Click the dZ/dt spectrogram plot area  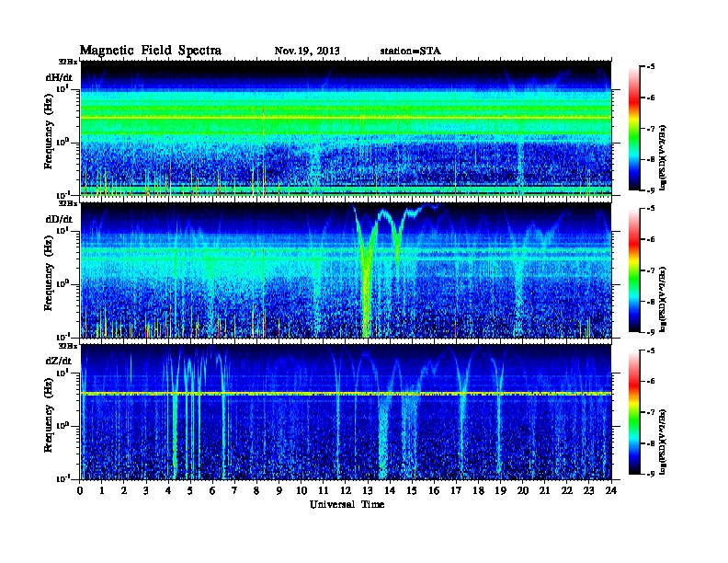tap(346, 412)
